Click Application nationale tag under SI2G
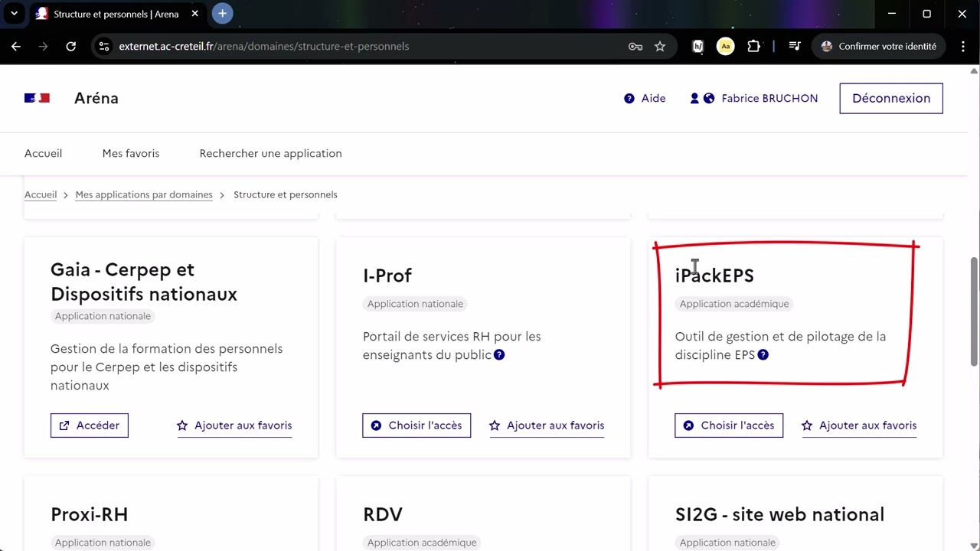This screenshot has height=551, width=980. (727, 543)
